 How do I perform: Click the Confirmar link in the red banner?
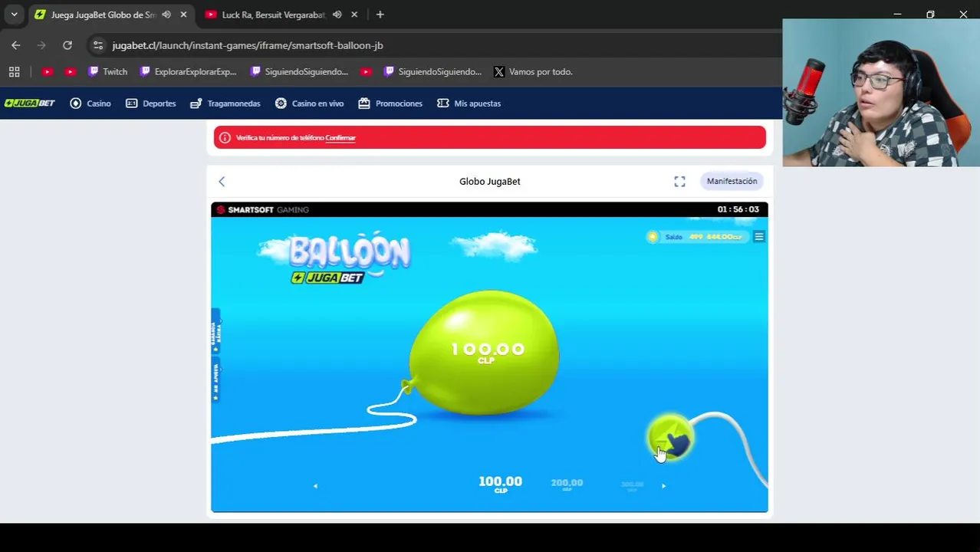[x=340, y=138]
